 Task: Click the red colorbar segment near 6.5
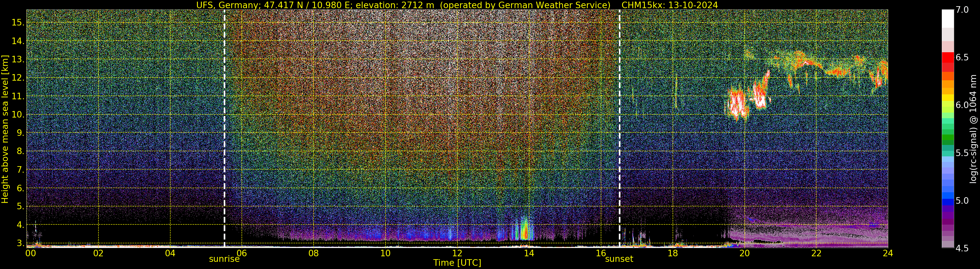pyautogui.click(x=948, y=57)
